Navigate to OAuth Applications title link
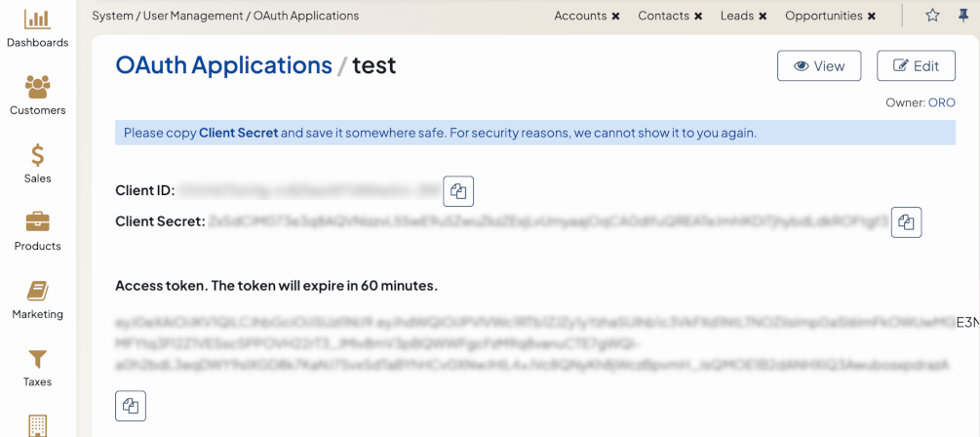The image size is (980, 437). 223,65
